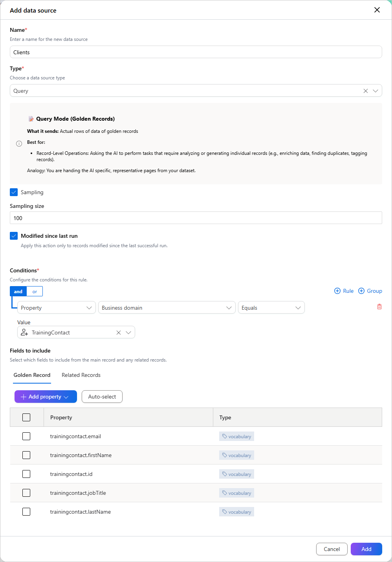The height and width of the screenshot is (562, 392).
Task: Switch to the Related Records tab
Action: [81, 375]
